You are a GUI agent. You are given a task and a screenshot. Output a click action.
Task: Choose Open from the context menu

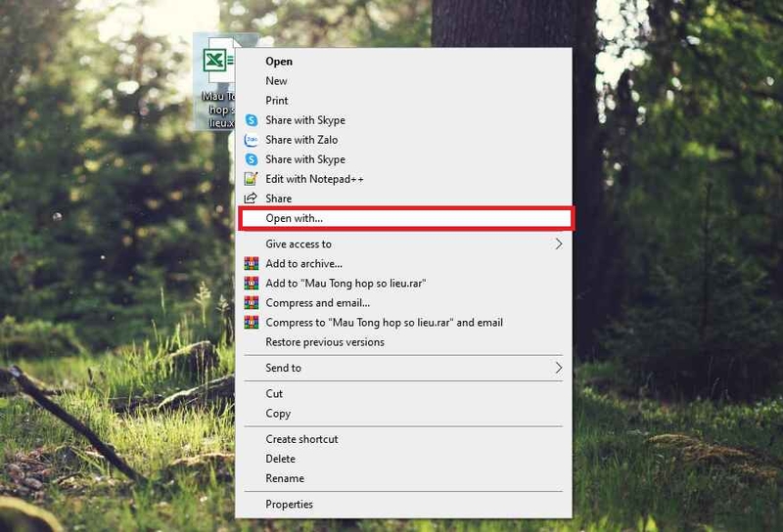click(x=404, y=62)
